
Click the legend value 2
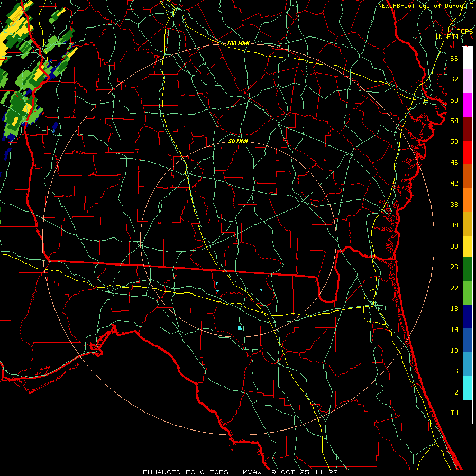pos(456,392)
